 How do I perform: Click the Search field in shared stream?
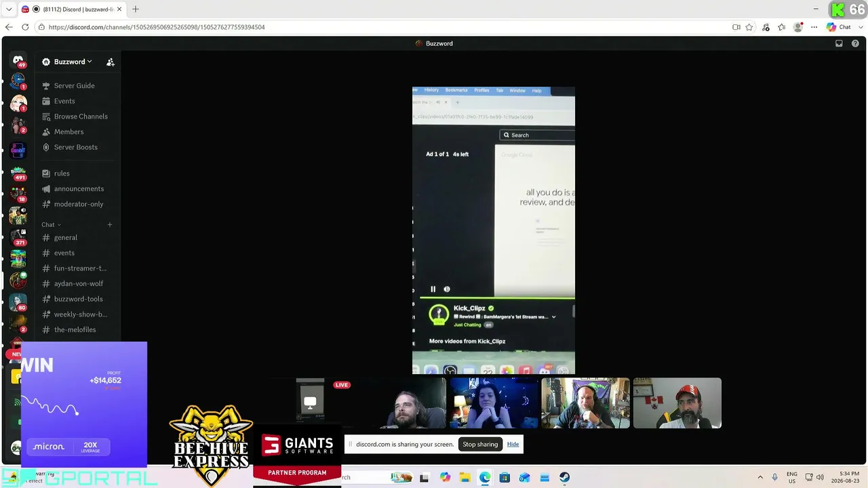coord(537,135)
